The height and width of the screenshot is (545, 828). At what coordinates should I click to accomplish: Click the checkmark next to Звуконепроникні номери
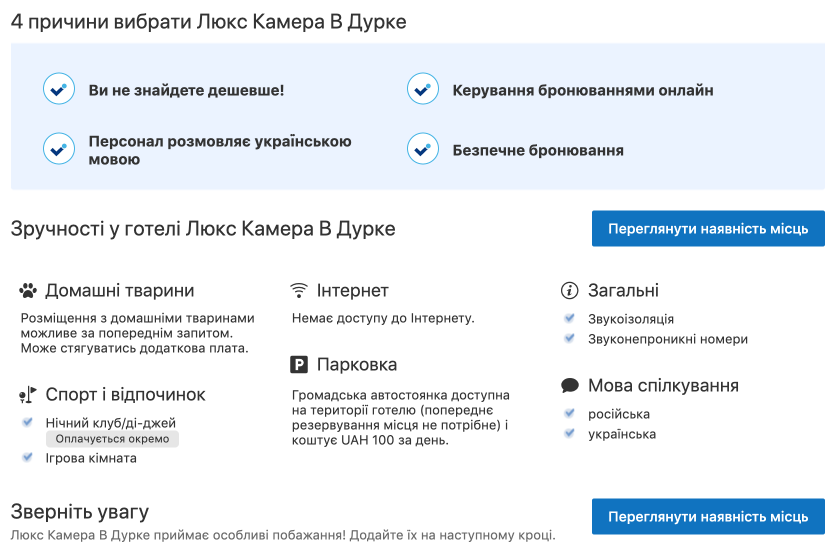click(x=569, y=339)
